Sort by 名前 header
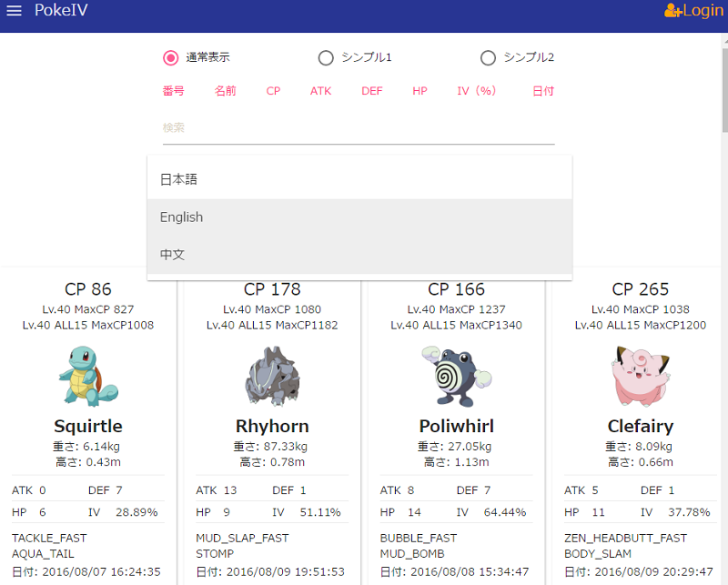Screen dimensions: 728x585 [225, 91]
